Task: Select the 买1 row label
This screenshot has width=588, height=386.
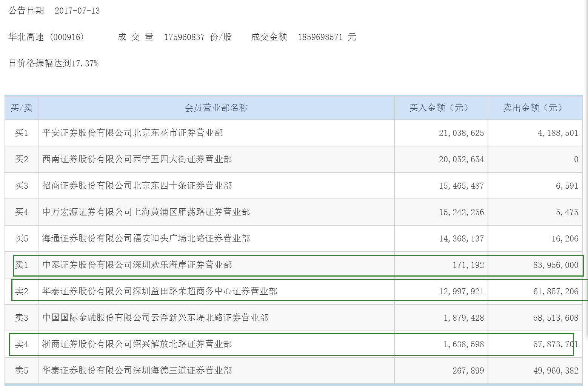Action: click(22, 133)
